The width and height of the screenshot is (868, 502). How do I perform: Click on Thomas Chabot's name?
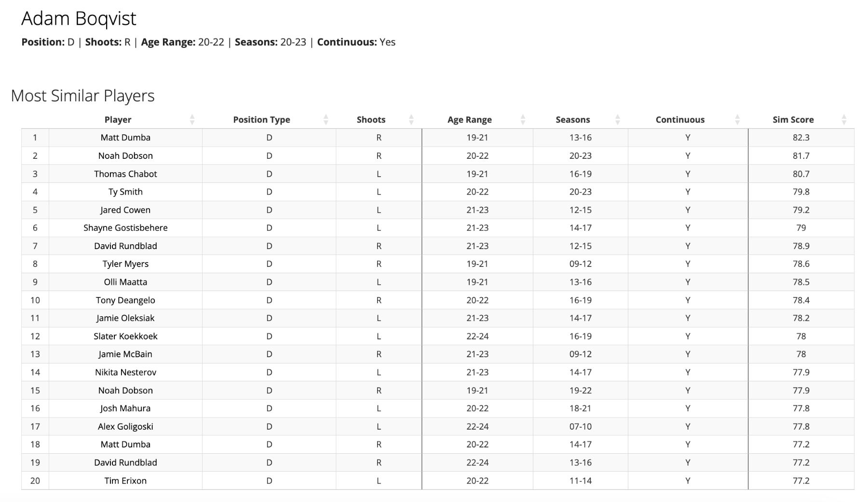(x=125, y=174)
